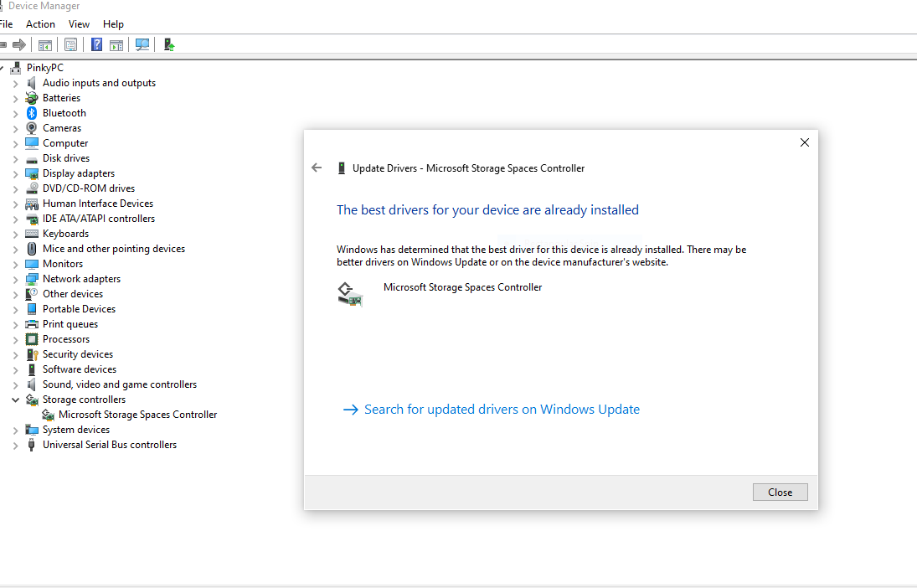Screen dimensions: 917x588
Task: Select the Computer label in tree
Action: 65,143
